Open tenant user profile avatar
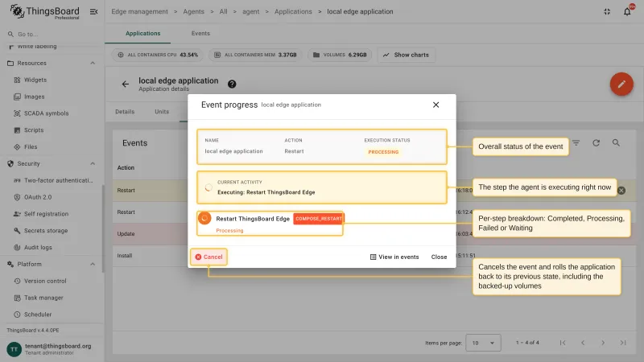The width and height of the screenshot is (644, 362). click(14, 349)
